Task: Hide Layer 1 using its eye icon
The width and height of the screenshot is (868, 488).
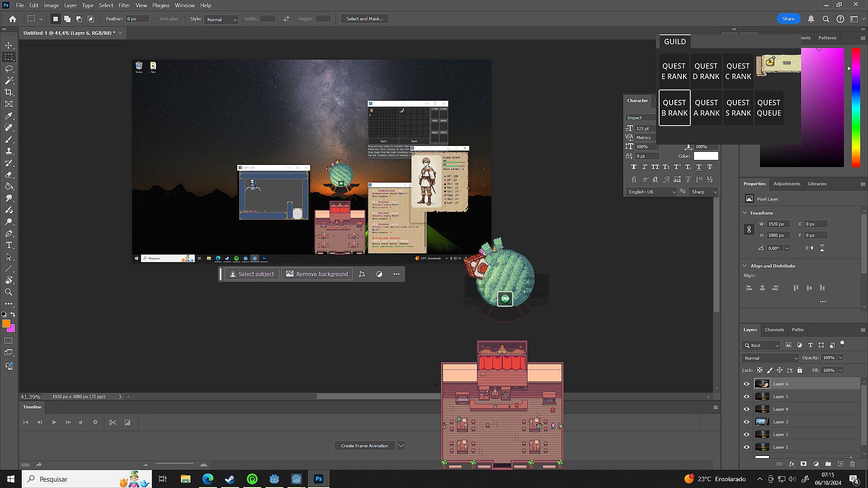Action: coord(746,447)
